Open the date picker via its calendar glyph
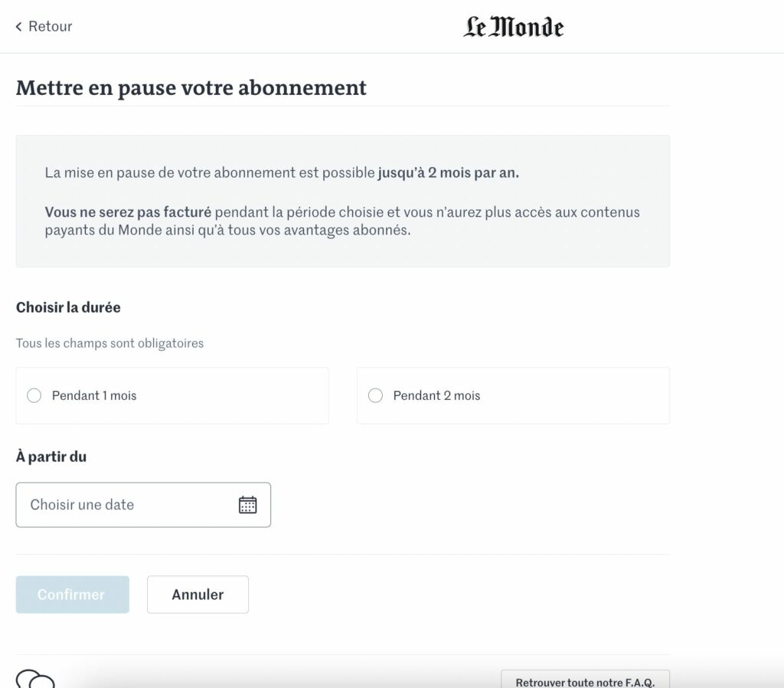 [x=247, y=504]
